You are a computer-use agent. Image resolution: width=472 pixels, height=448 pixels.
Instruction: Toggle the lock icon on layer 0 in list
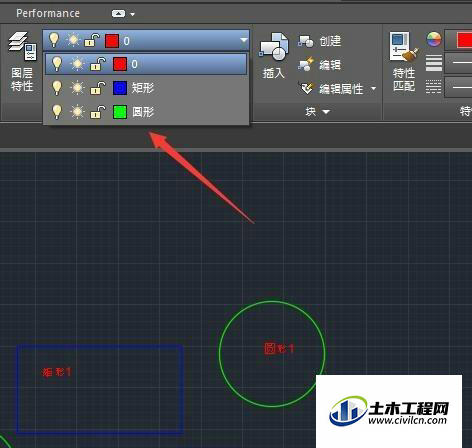pyautogui.click(x=98, y=64)
